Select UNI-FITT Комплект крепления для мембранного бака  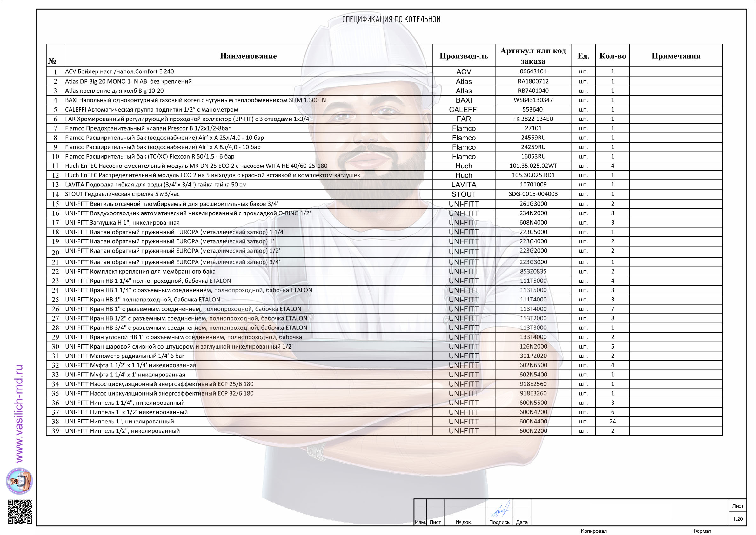click(x=384, y=272)
